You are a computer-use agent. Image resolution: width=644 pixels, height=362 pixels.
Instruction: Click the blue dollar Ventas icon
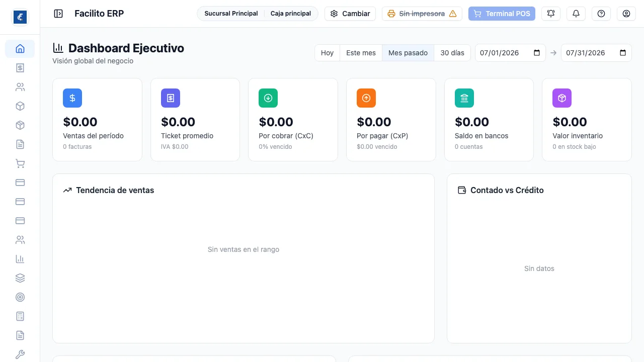click(72, 98)
